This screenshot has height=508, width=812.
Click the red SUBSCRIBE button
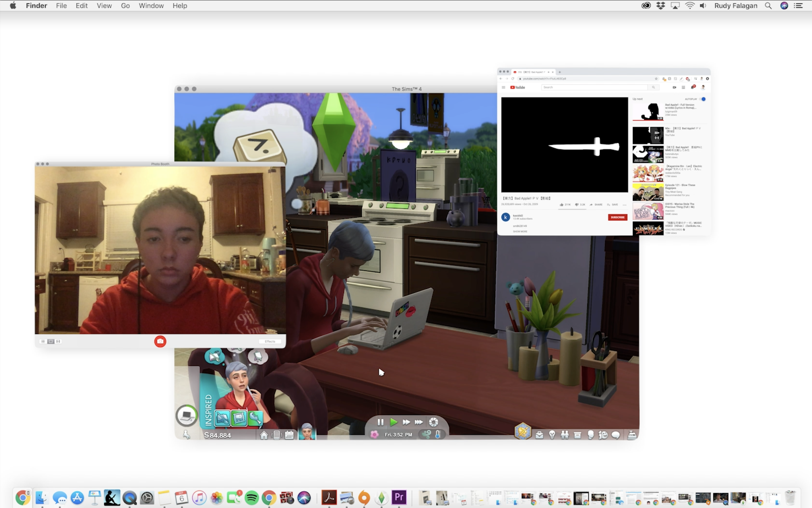pos(617,217)
